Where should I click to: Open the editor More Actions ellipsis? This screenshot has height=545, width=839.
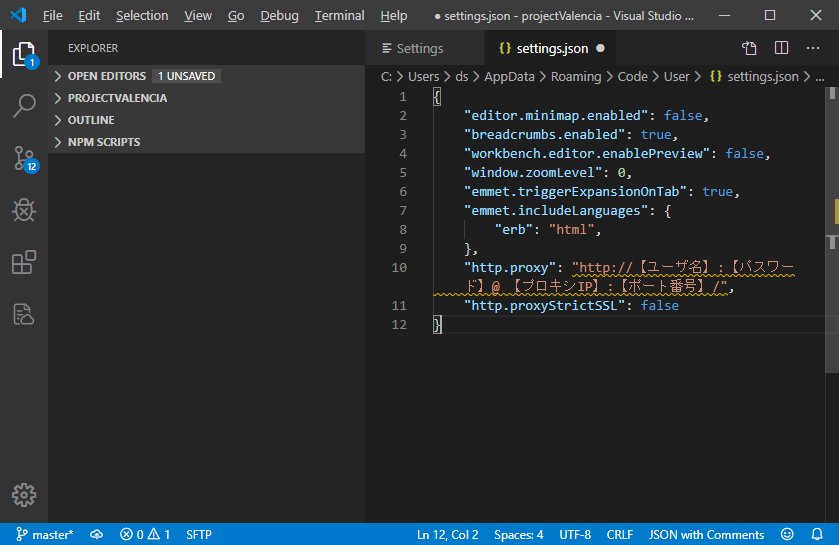pyautogui.click(x=812, y=48)
